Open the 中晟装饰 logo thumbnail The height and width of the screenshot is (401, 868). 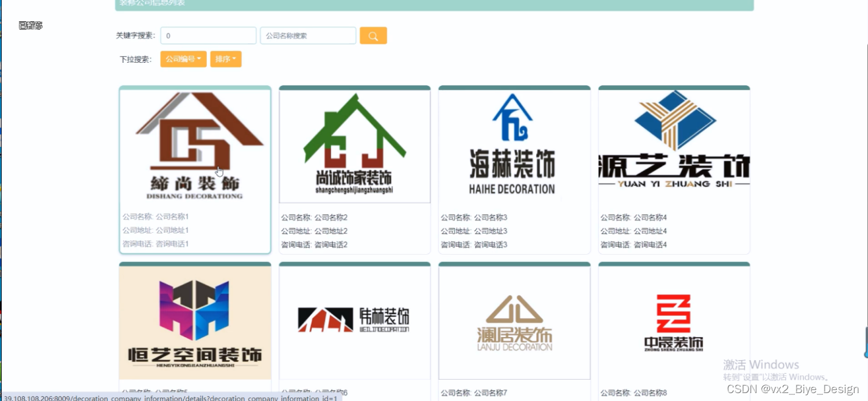coord(674,323)
